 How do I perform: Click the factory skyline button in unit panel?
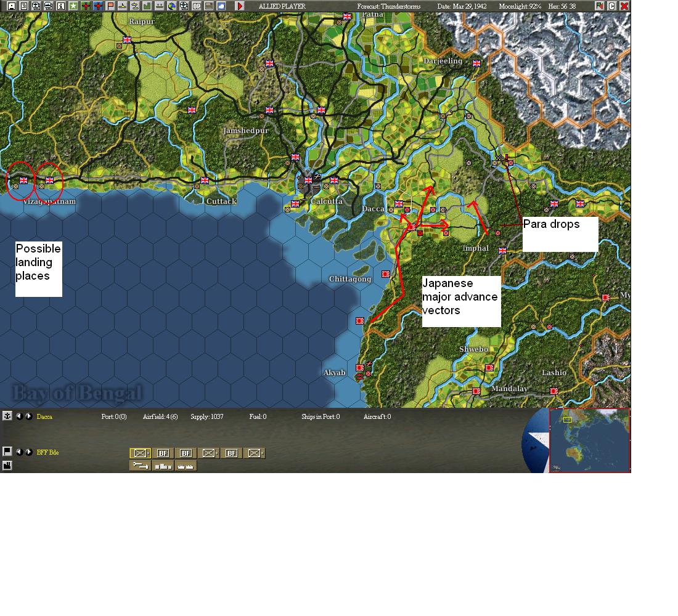pos(186,466)
